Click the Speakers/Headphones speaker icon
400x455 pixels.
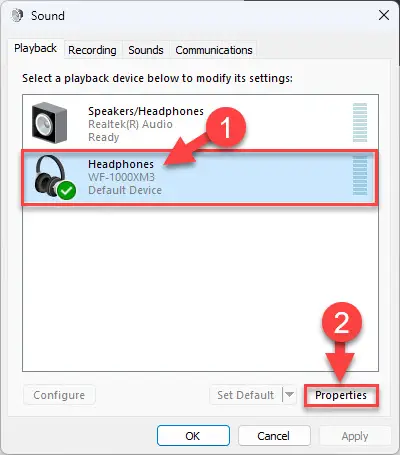click(x=49, y=123)
